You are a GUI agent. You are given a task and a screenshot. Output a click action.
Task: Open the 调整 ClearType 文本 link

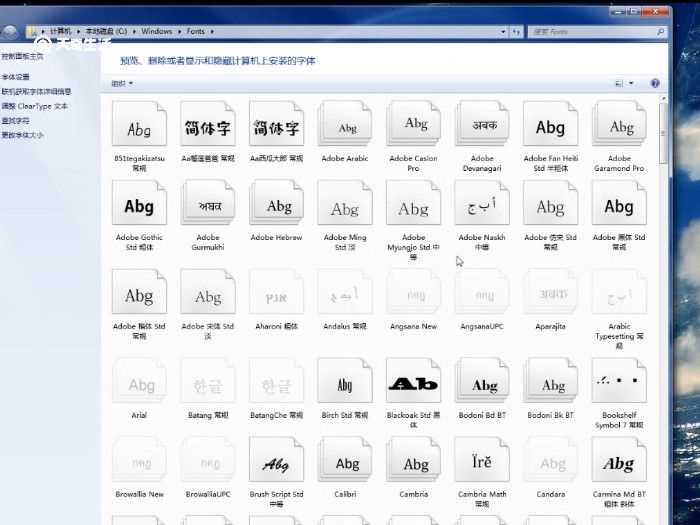(34, 106)
